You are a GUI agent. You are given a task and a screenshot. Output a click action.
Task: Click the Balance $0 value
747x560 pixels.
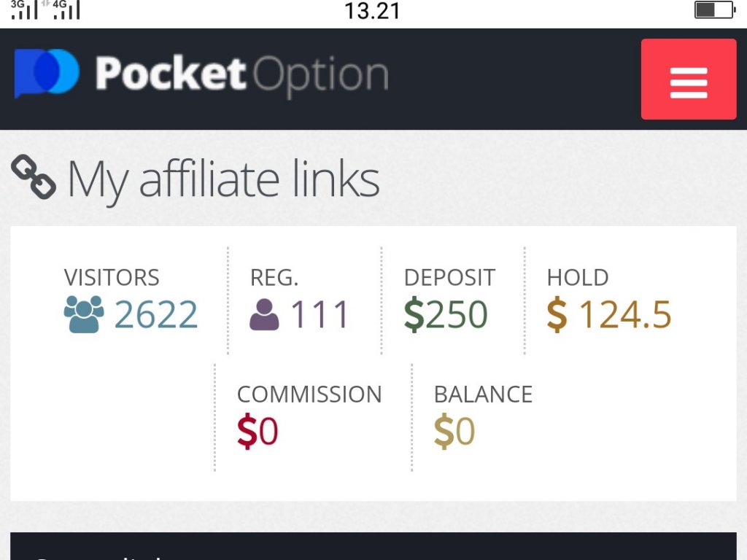tap(454, 432)
